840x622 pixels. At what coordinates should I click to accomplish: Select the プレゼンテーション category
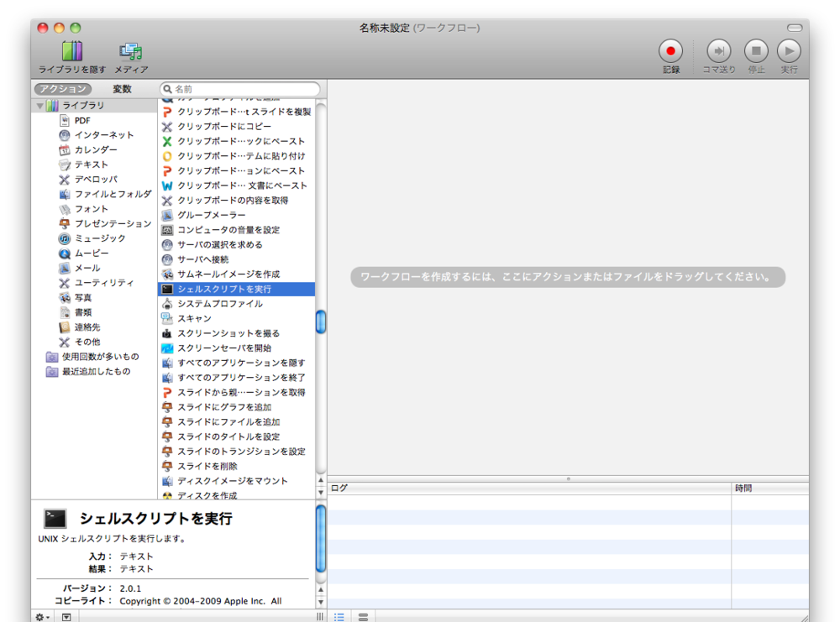click(105, 224)
